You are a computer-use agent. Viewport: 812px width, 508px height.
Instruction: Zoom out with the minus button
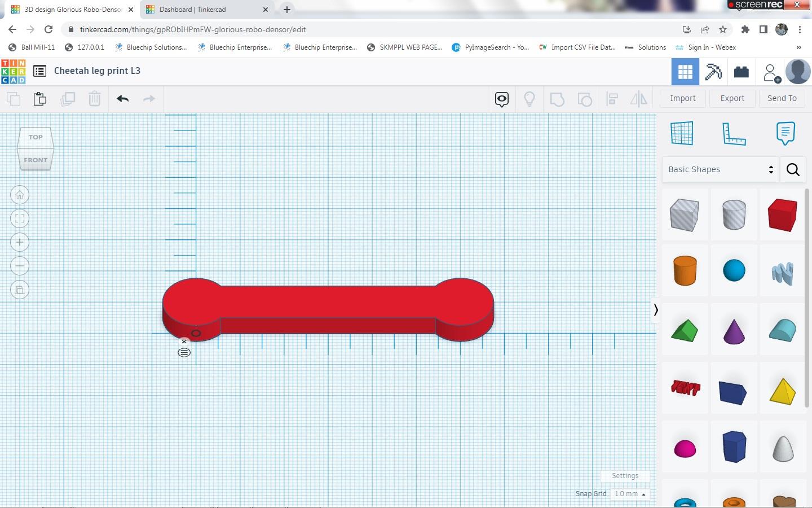(x=20, y=266)
